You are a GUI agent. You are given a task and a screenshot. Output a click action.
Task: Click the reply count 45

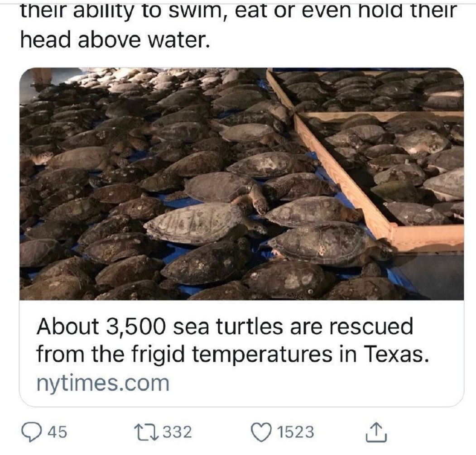coord(58,432)
